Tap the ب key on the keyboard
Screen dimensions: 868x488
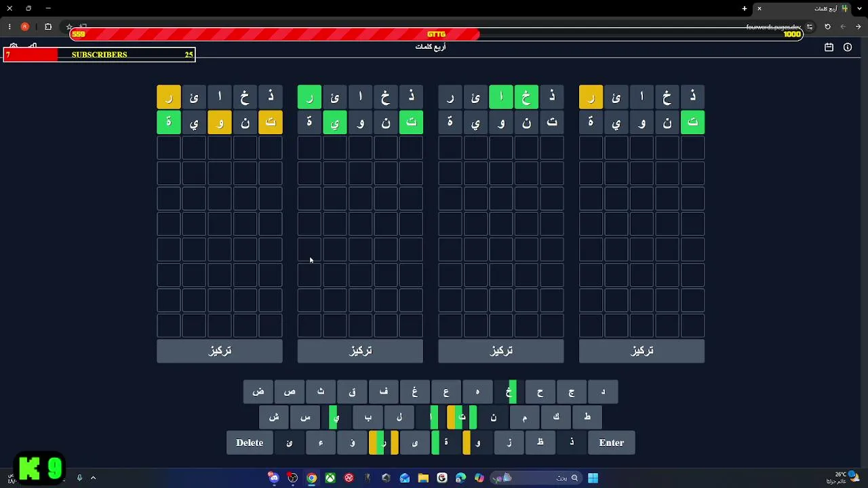[368, 418]
